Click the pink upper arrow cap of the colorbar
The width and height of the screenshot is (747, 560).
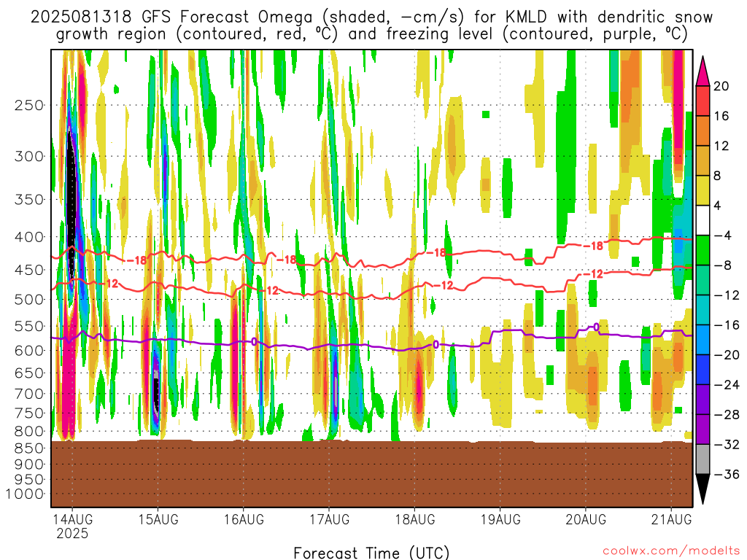(703, 72)
